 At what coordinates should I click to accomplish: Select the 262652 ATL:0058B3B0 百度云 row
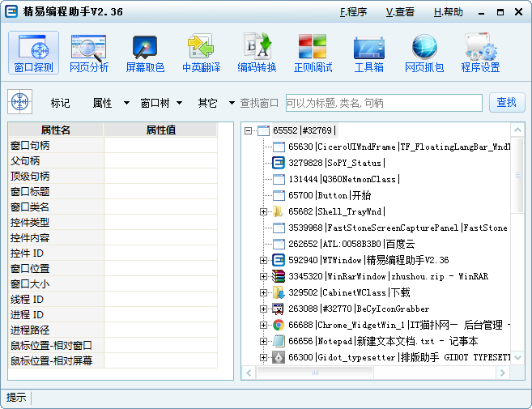coord(351,244)
